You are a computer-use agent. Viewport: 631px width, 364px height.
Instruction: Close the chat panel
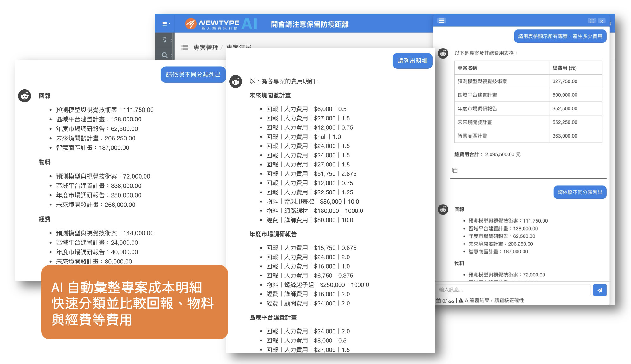pos(602,21)
